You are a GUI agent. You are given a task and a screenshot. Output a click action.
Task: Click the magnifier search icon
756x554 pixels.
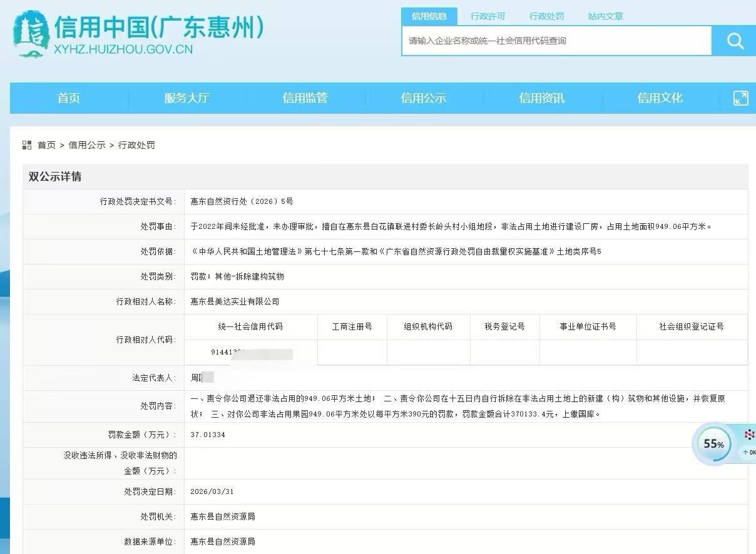pos(734,40)
